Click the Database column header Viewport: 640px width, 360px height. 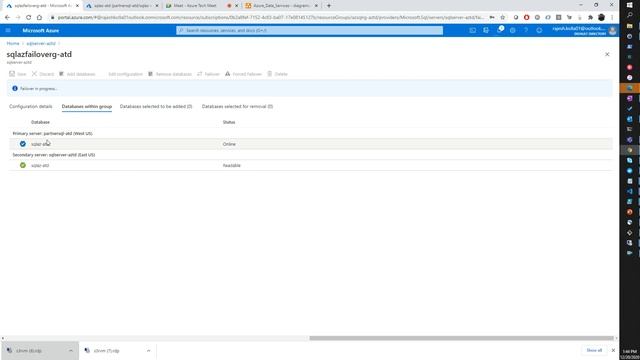(40, 122)
